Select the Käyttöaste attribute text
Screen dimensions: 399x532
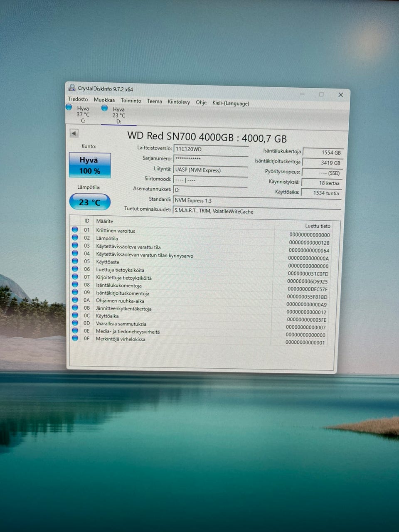pos(108,262)
